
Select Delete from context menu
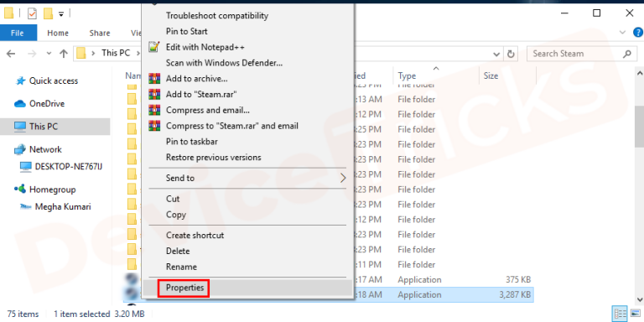[178, 251]
